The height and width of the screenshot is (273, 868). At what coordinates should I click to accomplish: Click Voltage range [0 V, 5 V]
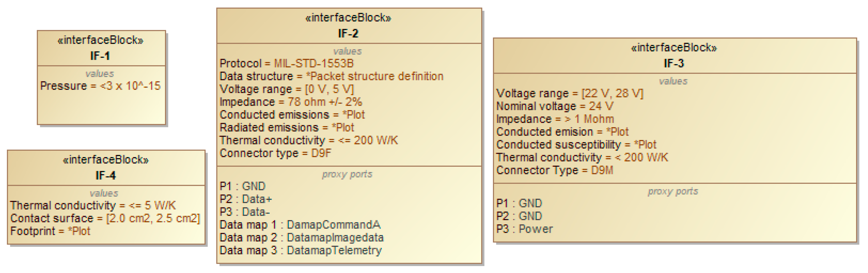point(287,89)
